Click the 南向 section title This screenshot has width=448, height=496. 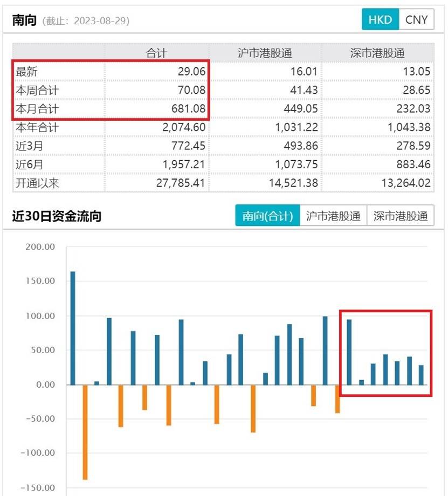(x=24, y=20)
